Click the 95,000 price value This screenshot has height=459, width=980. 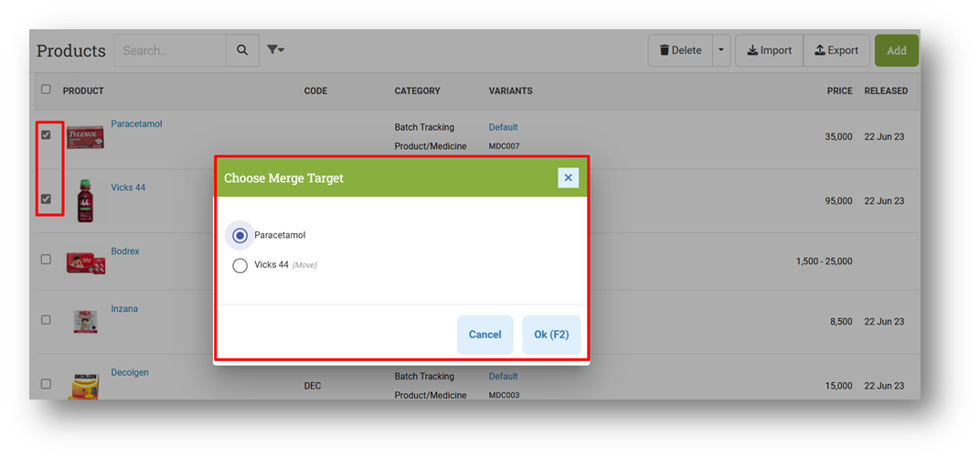[x=838, y=201]
